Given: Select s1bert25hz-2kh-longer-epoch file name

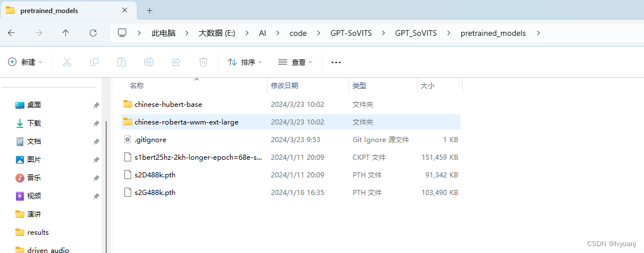Looking at the screenshot, I should (198, 157).
